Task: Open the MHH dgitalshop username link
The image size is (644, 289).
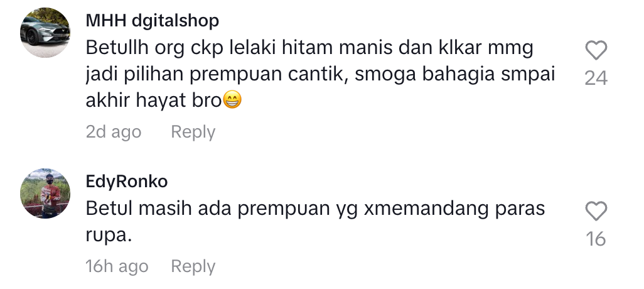Action: pos(153,20)
